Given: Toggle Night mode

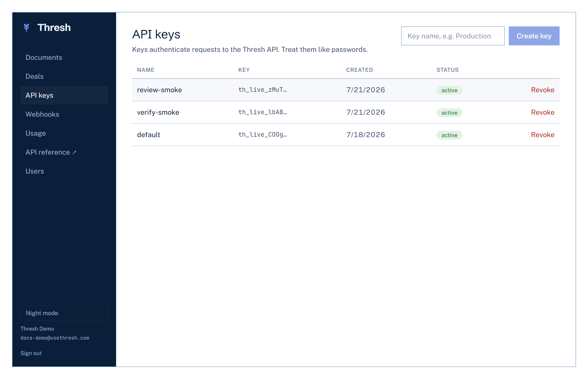Looking at the screenshot, I should coord(64,313).
